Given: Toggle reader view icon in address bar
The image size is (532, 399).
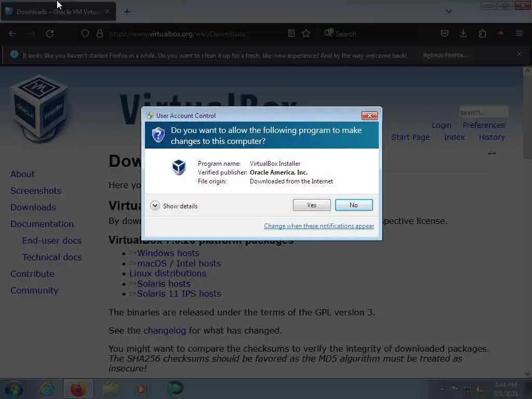Looking at the screenshot, I should (x=291, y=33).
